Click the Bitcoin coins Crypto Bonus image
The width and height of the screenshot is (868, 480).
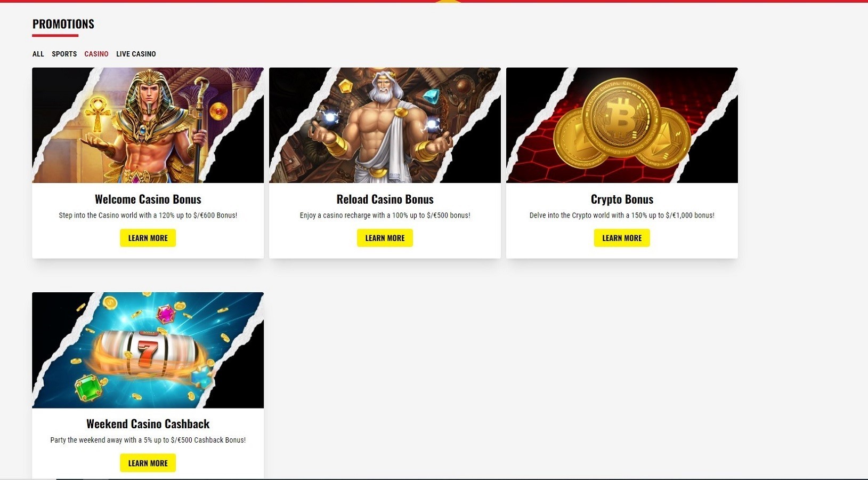click(x=622, y=125)
